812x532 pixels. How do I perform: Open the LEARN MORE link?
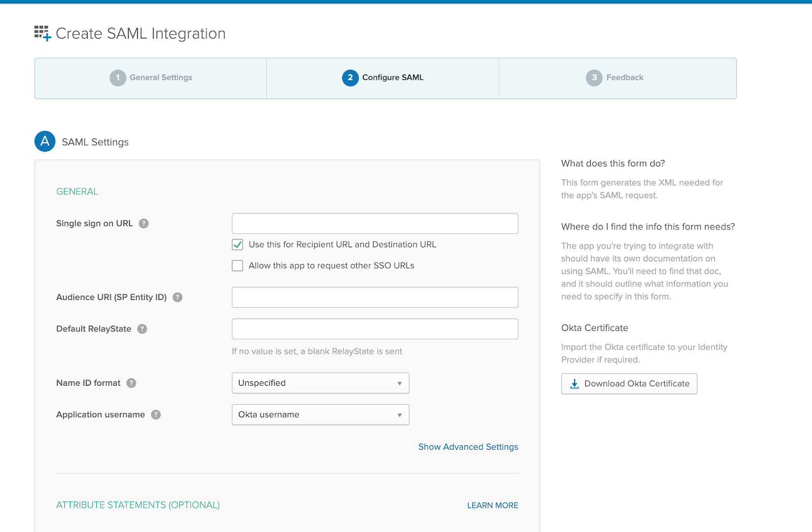click(492, 506)
